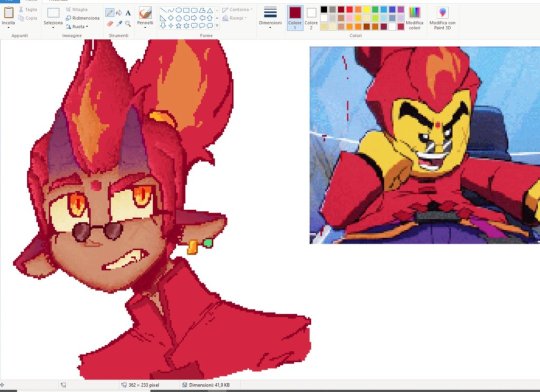Choose the Four-point star shape
Screen dimensions: 540x392
[171, 25]
